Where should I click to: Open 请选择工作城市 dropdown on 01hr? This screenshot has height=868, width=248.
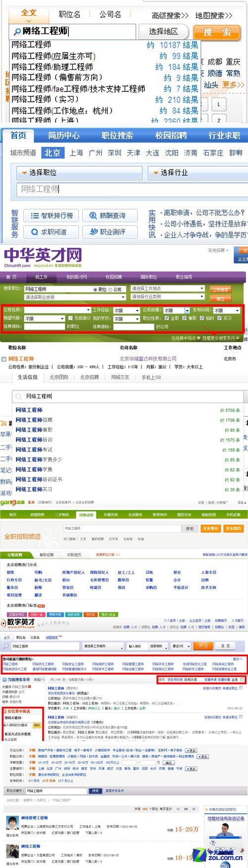[102, 646]
